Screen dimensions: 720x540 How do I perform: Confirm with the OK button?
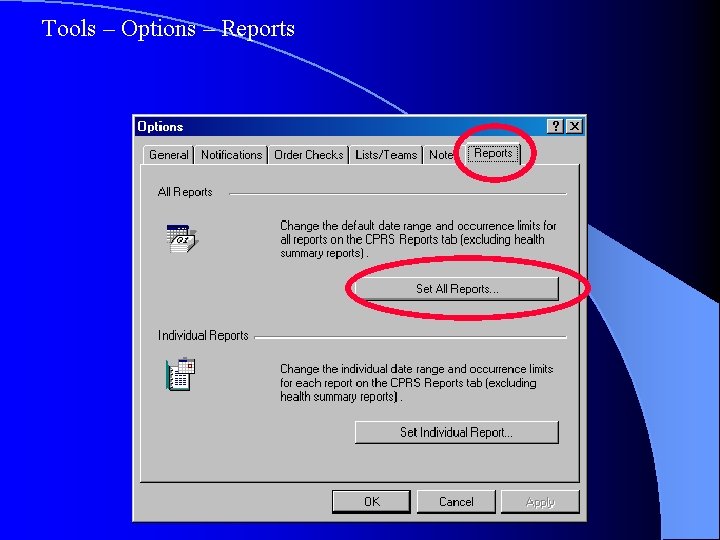371,501
